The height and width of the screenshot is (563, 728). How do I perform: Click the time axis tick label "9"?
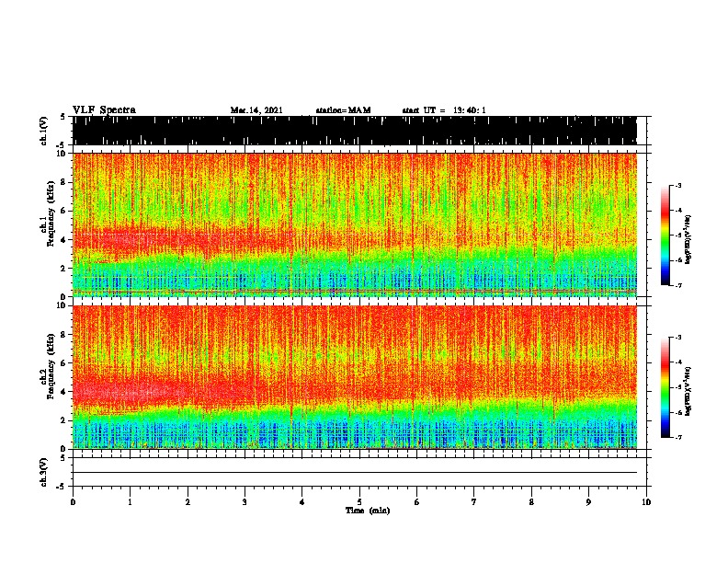click(x=588, y=502)
